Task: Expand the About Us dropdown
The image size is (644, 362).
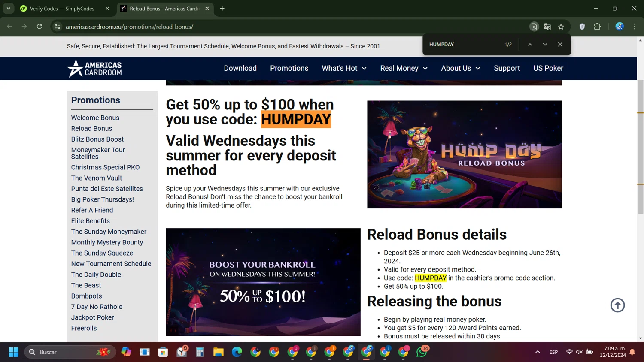Action: (x=460, y=68)
